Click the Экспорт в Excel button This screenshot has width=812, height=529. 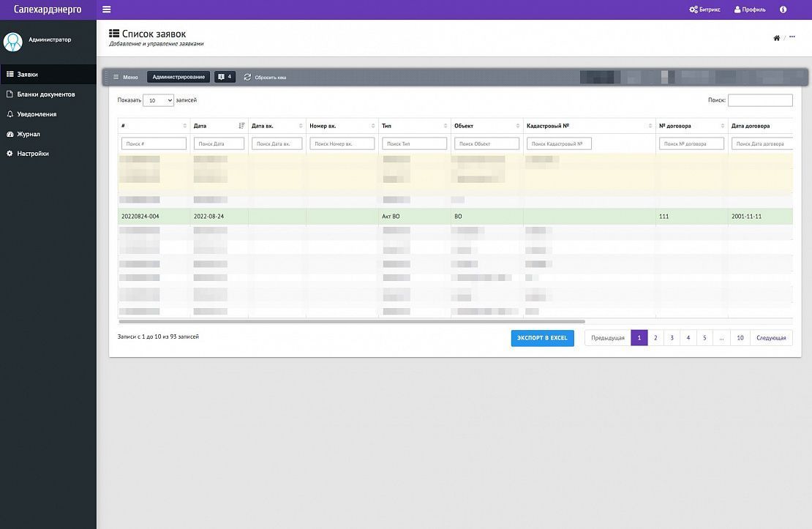click(542, 338)
